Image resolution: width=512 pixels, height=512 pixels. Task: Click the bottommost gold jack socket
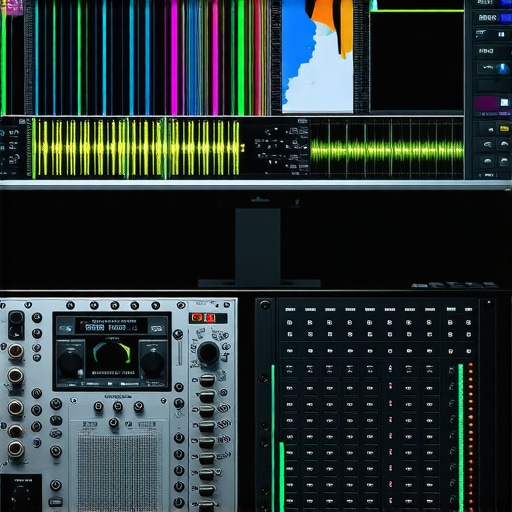pos(16,449)
